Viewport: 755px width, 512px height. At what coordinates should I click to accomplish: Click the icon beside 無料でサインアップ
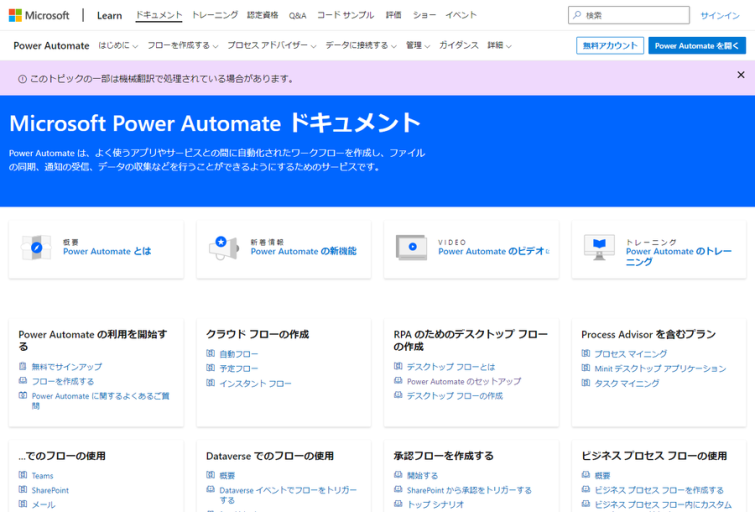[x=23, y=367]
